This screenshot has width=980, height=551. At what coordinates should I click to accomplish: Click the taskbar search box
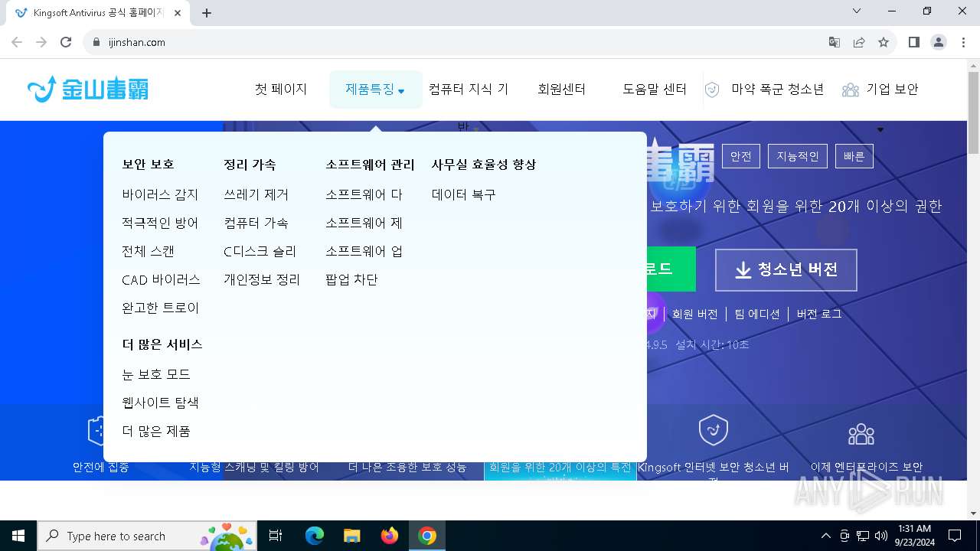(x=149, y=536)
